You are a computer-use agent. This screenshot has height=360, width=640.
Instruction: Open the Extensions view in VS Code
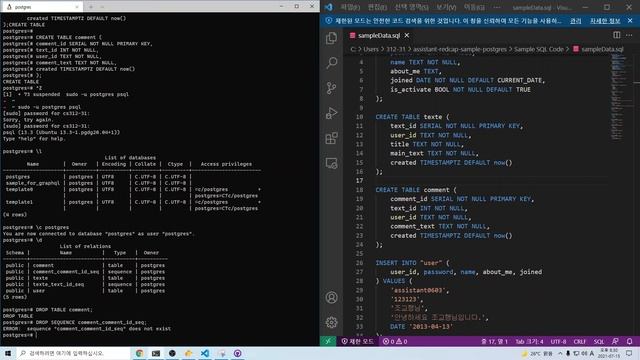331,138
